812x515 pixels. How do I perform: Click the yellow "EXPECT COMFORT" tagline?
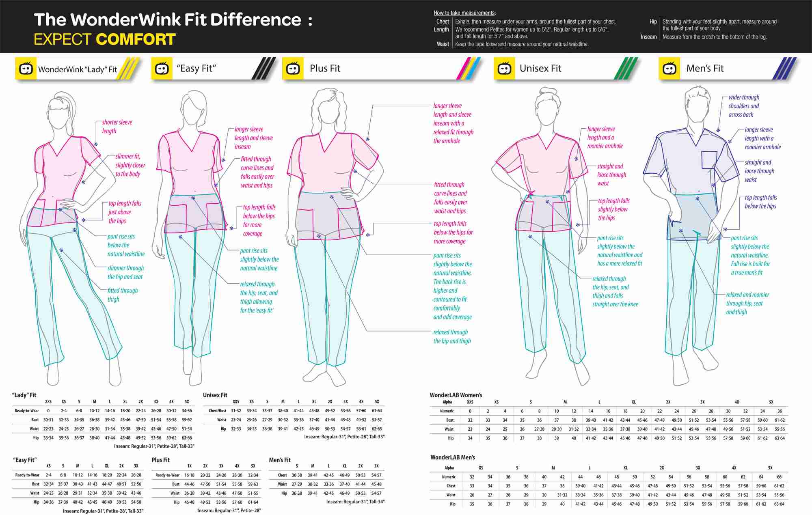point(104,39)
